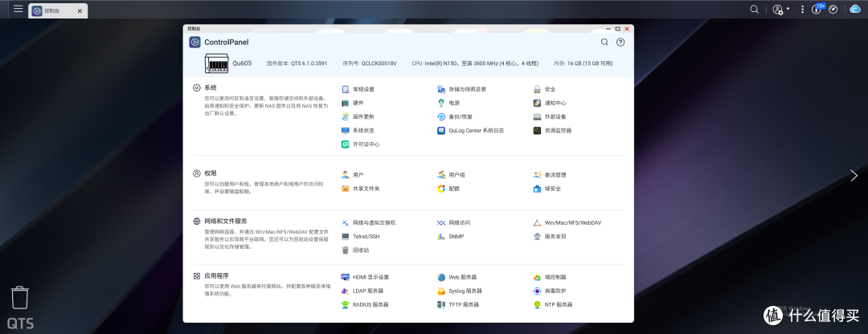Image resolution: width=868 pixels, height=334 pixels.
Task: Click the ControlPanel logo title
Action: (219, 42)
